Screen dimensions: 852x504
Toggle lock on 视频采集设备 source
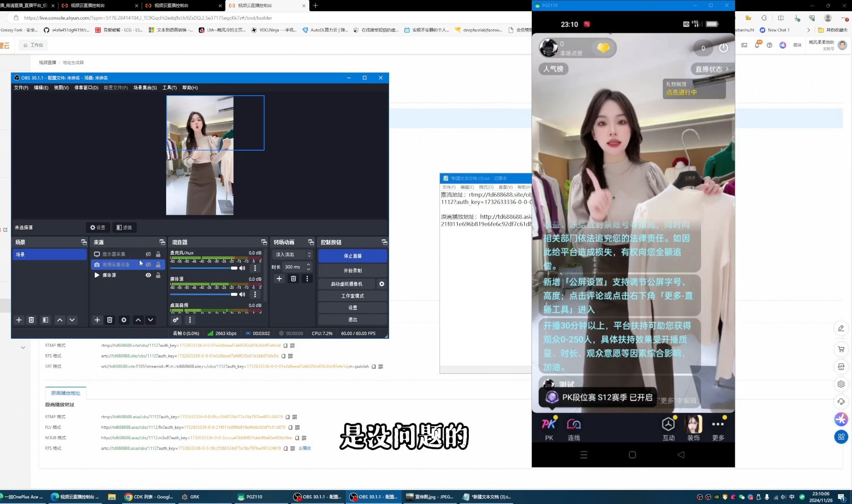pos(158,265)
